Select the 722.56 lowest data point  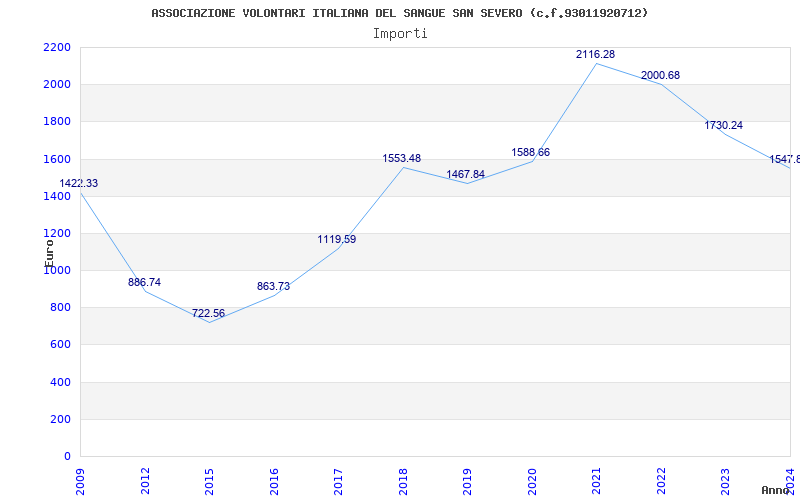click(x=208, y=313)
